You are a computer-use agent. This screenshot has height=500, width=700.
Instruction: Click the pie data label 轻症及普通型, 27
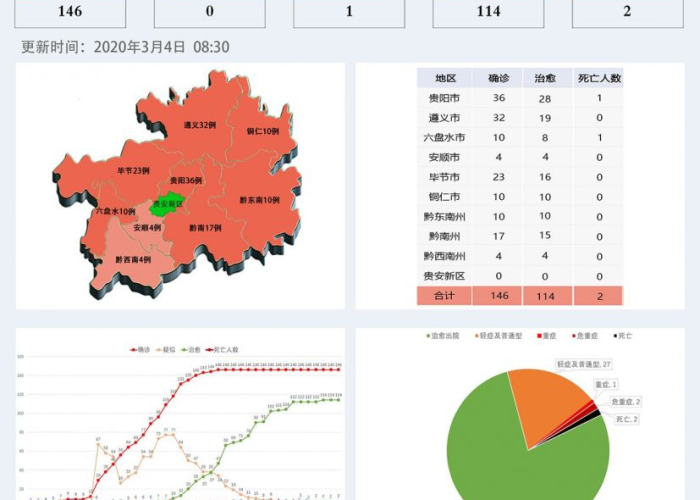(x=583, y=364)
